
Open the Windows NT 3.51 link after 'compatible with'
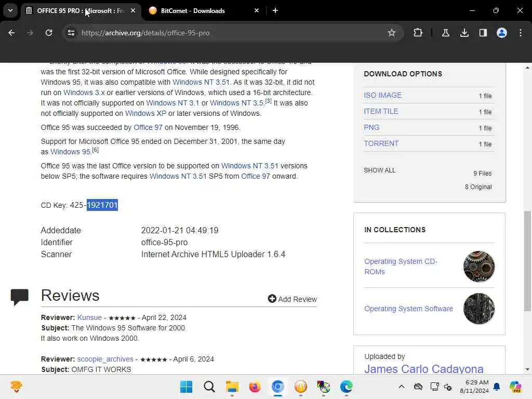coord(201,82)
